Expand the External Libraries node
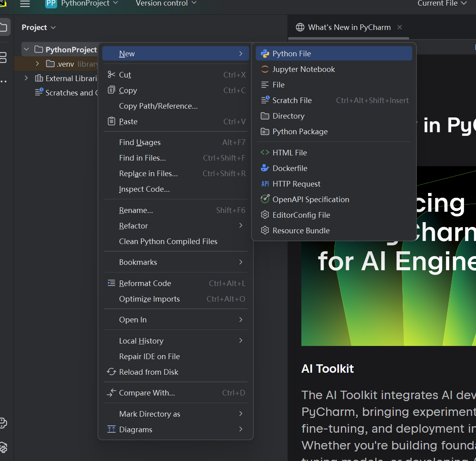476x461 pixels. click(26, 78)
